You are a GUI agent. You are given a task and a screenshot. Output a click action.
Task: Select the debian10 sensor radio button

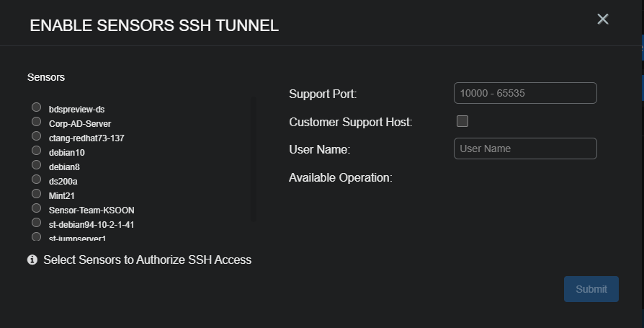pyautogui.click(x=36, y=151)
